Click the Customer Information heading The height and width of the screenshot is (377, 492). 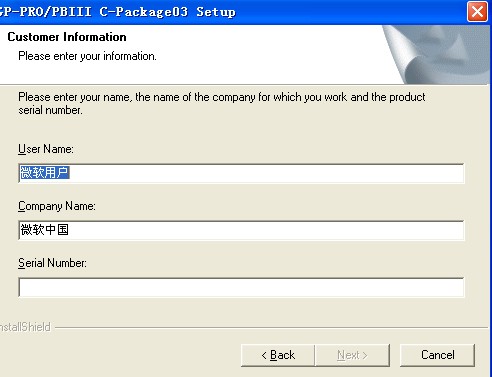[67, 37]
